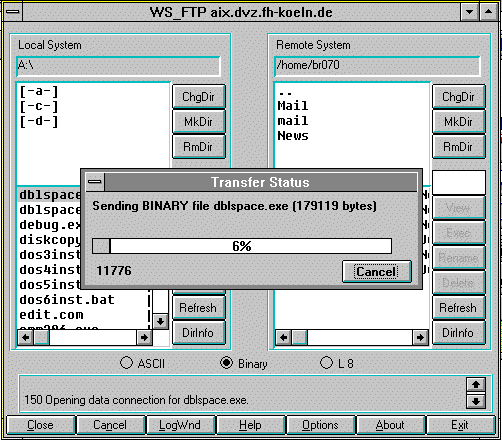Click the local MkDir button
The width and height of the screenshot is (502, 443).
(199, 122)
